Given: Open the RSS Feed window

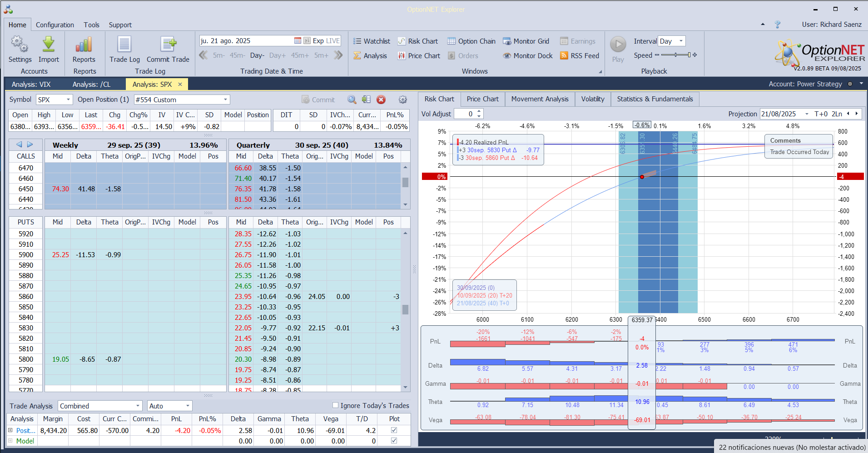Looking at the screenshot, I should tap(580, 55).
